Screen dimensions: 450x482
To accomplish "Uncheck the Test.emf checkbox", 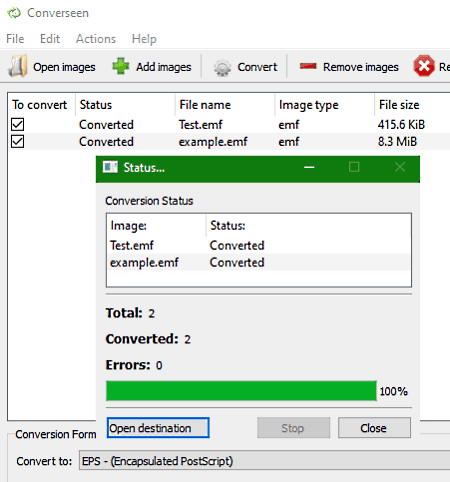I will tap(17, 124).
